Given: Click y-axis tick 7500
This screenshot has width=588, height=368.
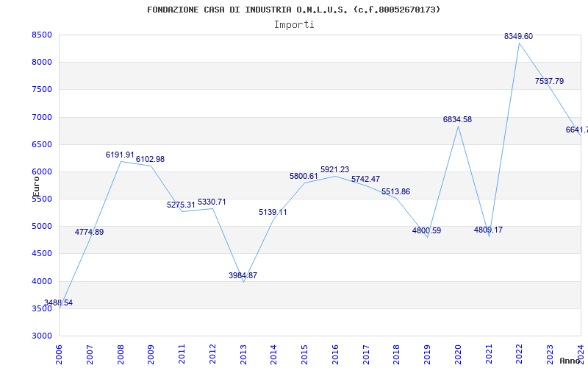Looking at the screenshot, I should click(x=42, y=89).
